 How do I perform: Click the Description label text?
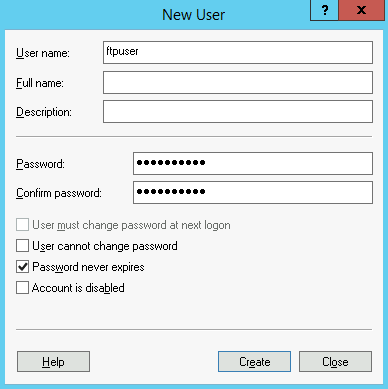(x=44, y=112)
